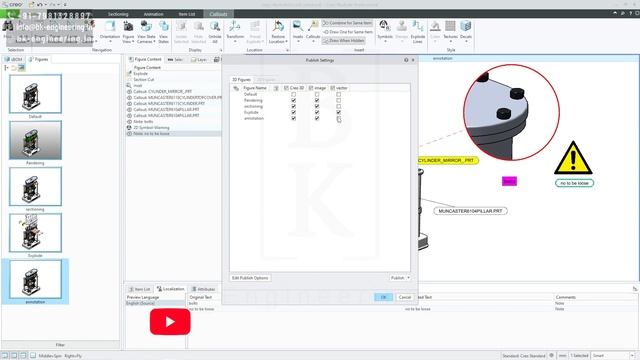Click the ribbon help question mark icon
640x360 pixels.
tap(630, 13)
